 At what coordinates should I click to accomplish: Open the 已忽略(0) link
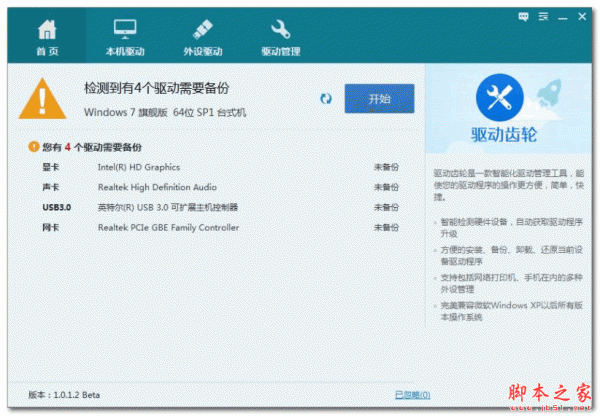[x=412, y=395]
